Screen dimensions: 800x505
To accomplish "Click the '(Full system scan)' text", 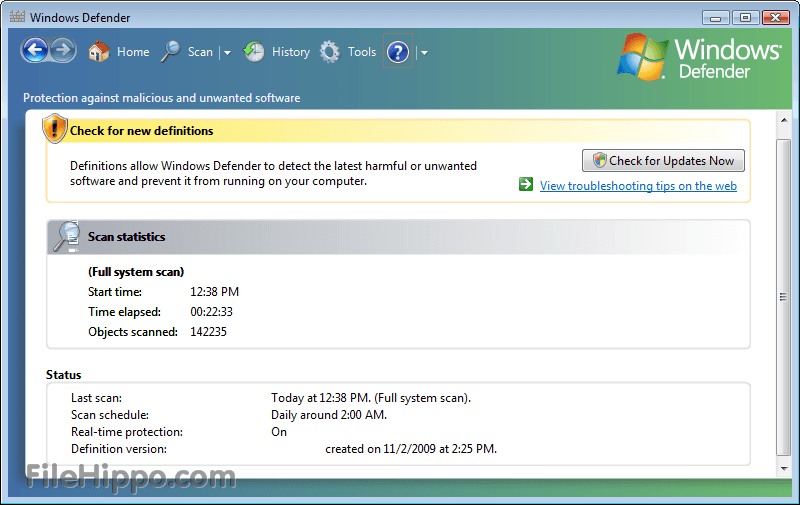I will pos(136,272).
